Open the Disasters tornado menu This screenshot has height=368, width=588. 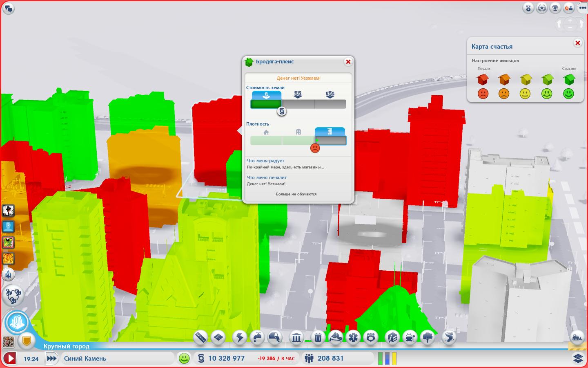pyautogui.click(x=449, y=338)
